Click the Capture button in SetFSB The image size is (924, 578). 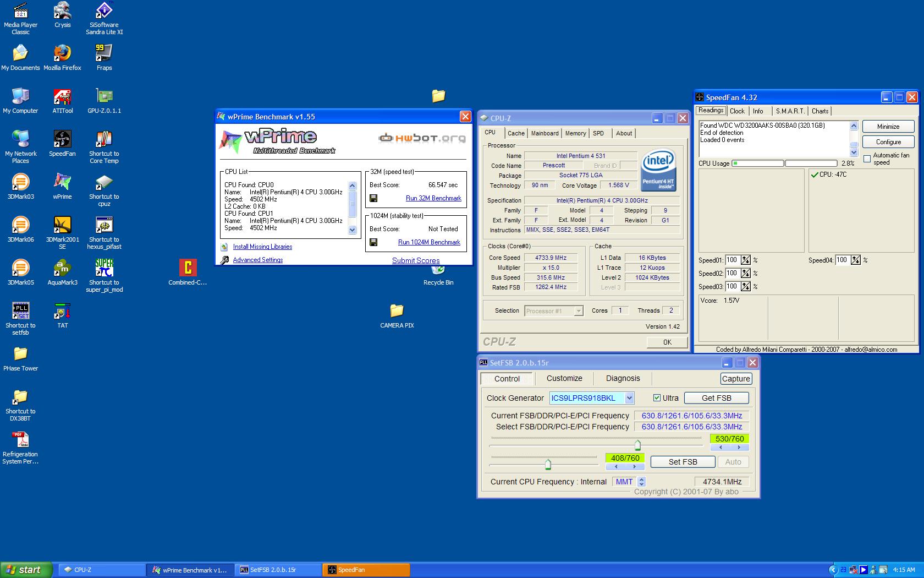coord(736,379)
